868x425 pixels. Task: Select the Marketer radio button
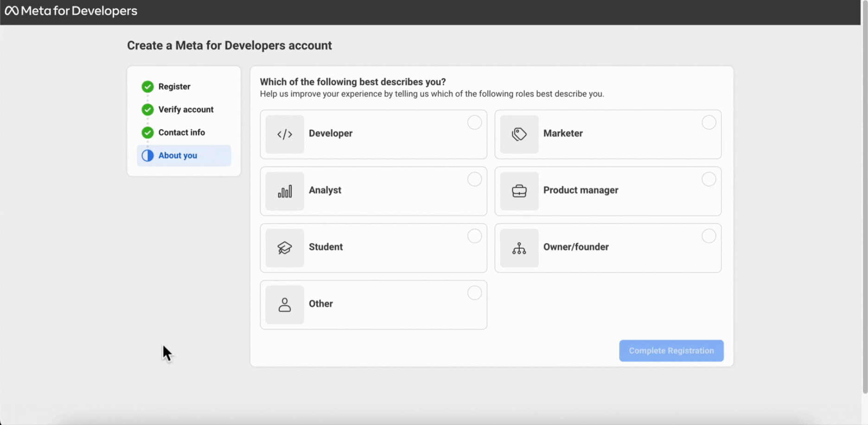[708, 122]
